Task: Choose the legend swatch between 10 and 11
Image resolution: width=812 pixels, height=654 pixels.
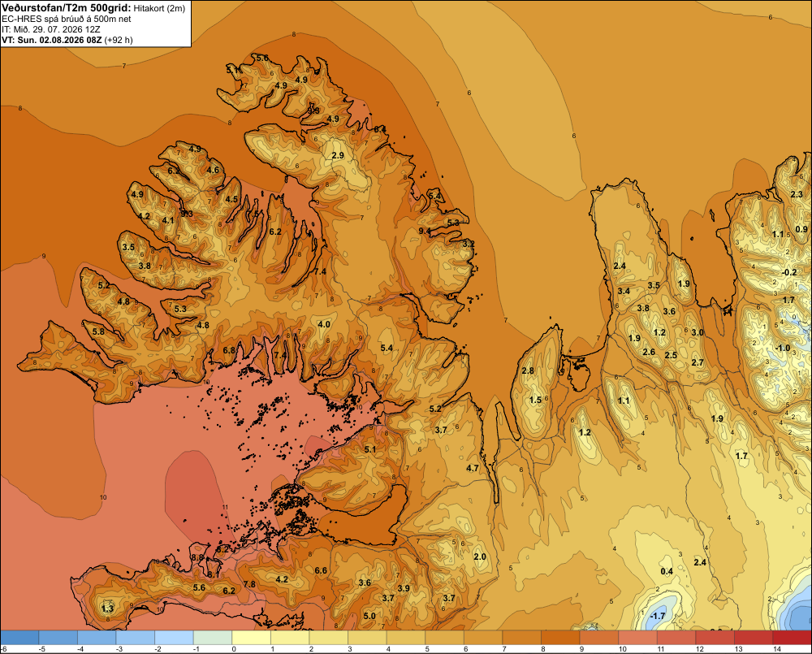Action: 637,637
